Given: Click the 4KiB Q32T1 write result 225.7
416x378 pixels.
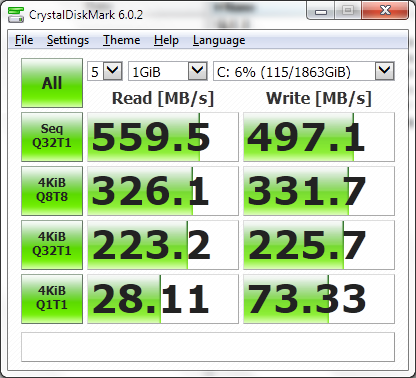Looking at the screenshot, I should pyautogui.click(x=319, y=245).
